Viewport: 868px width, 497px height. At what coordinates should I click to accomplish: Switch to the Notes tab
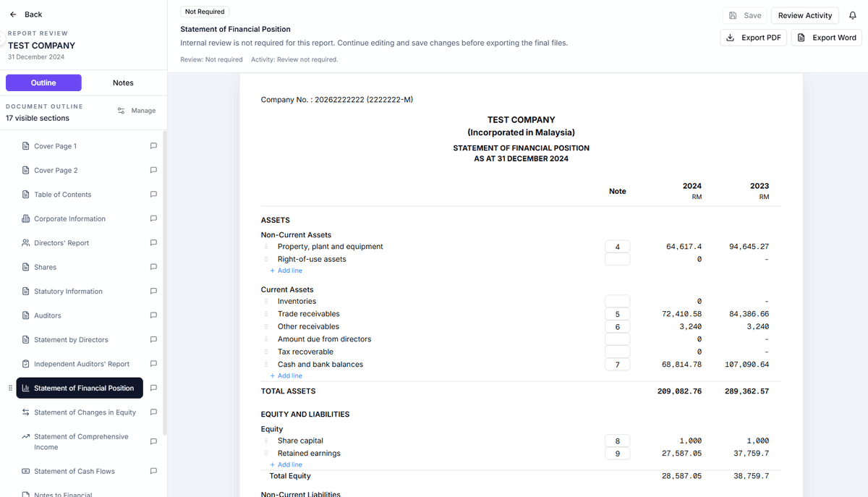click(123, 82)
